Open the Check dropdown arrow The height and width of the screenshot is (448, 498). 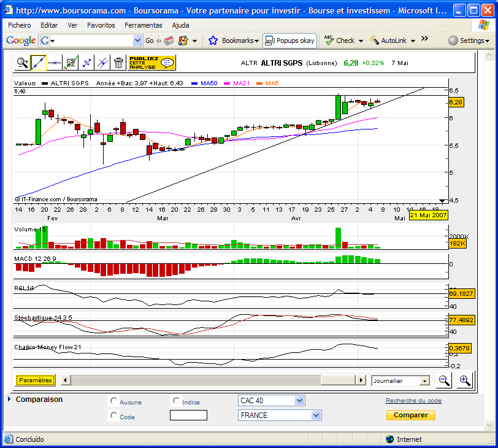[x=361, y=41]
